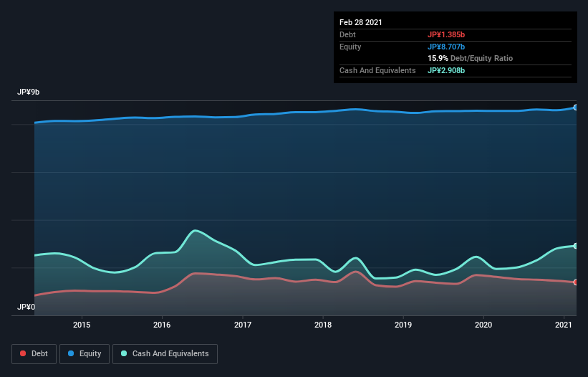The height and width of the screenshot is (377, 588).
Task: Click the Feb 28 2021 tooltip date
Action: click(x=361, y=22)
